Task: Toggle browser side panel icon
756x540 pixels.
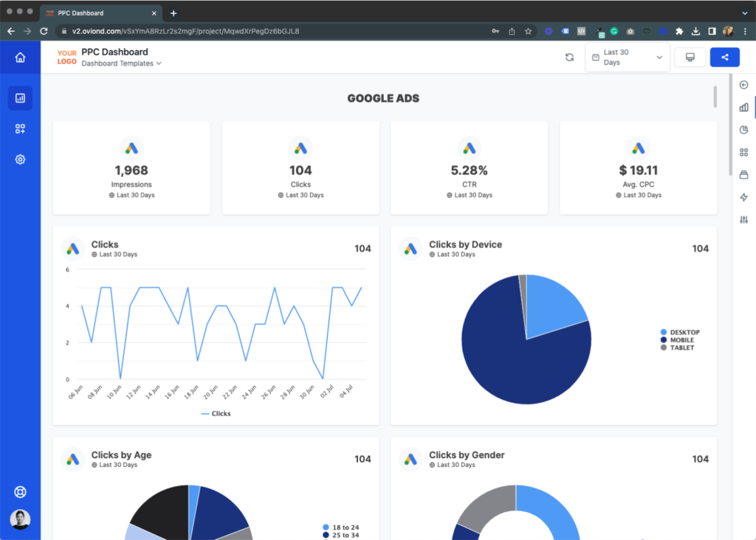Action: tap(712, 31)
